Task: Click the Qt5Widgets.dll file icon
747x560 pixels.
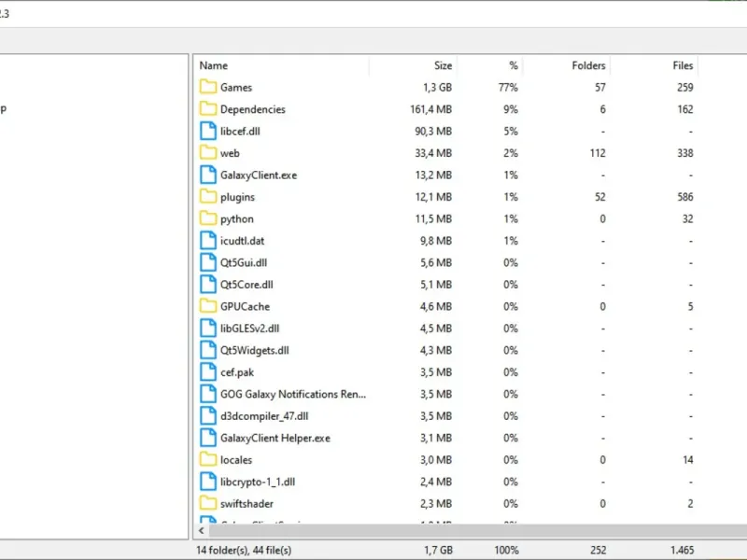Action: pyautogui.click(x=207, y=350)
